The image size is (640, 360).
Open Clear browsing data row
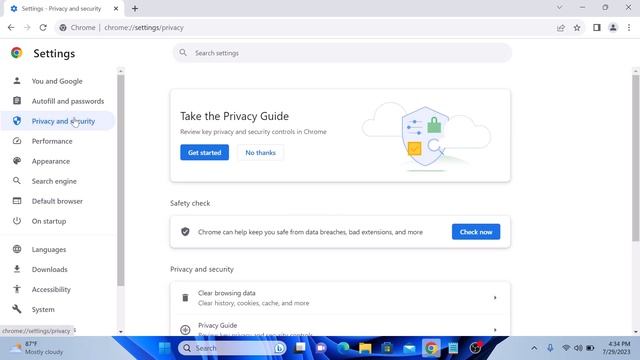(x=340, y=298)
